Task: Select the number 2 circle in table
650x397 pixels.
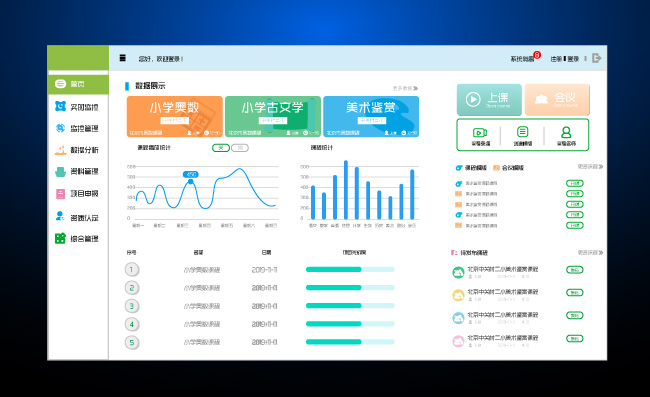Action: coord(132,288)
